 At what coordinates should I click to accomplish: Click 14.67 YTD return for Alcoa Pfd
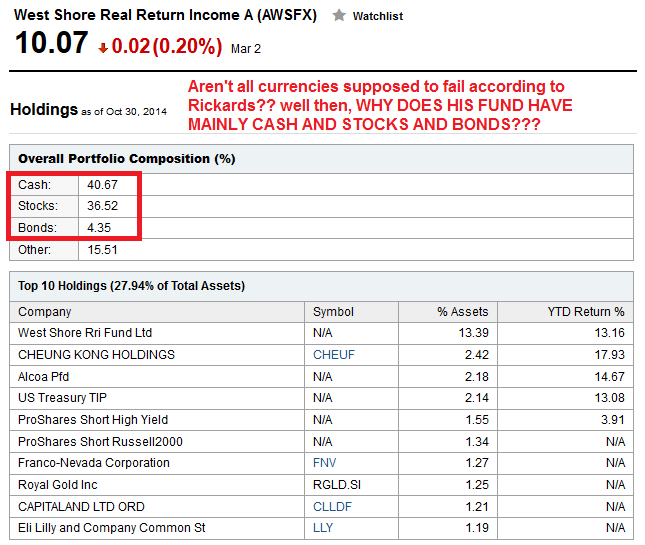click(609, 377)
